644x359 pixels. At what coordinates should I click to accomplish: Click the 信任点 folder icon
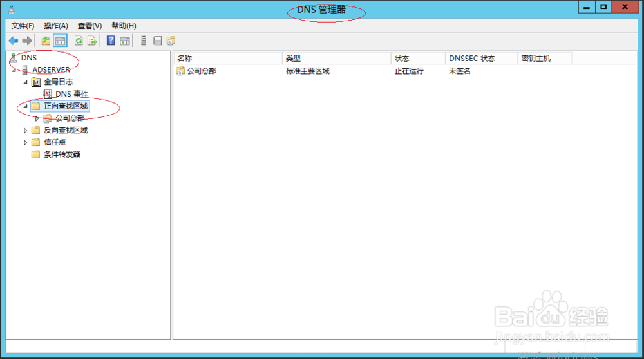point(36,142)
